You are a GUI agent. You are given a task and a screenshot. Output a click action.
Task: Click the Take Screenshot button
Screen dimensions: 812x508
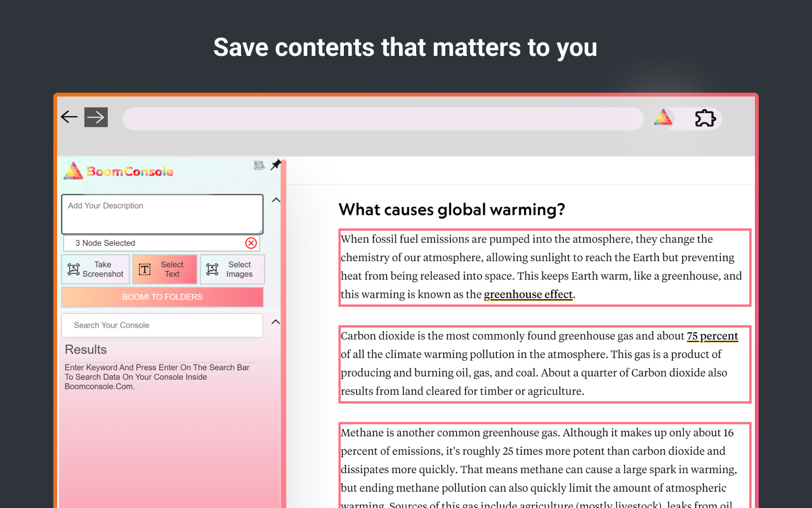(96, 269)
